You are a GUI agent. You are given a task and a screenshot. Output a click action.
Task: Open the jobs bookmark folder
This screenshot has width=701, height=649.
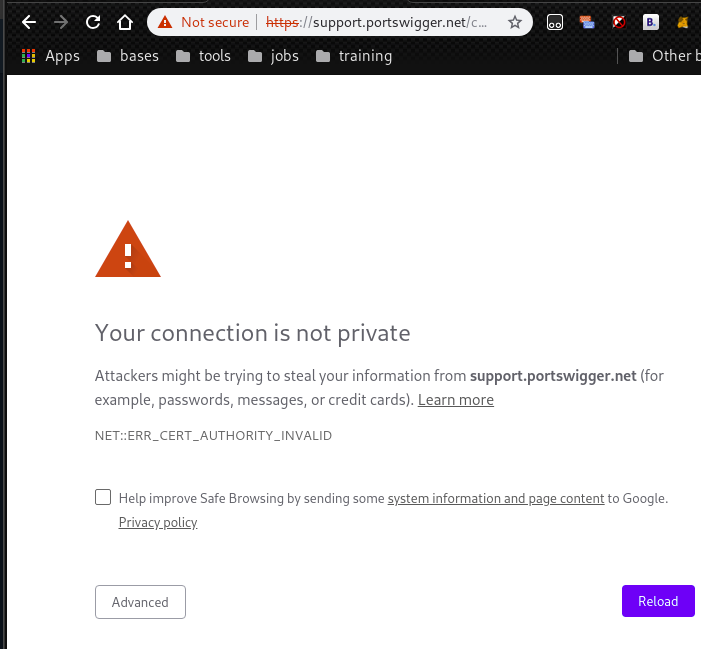pos(273,56)
